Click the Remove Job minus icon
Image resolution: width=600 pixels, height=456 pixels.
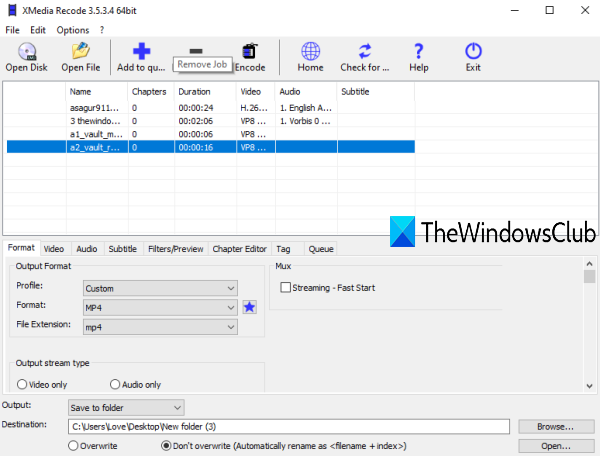tap(196, 51)
